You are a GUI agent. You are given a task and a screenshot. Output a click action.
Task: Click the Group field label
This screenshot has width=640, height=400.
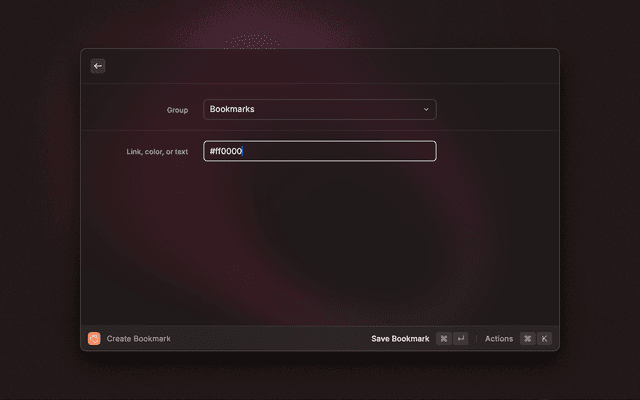pos(177,110)
